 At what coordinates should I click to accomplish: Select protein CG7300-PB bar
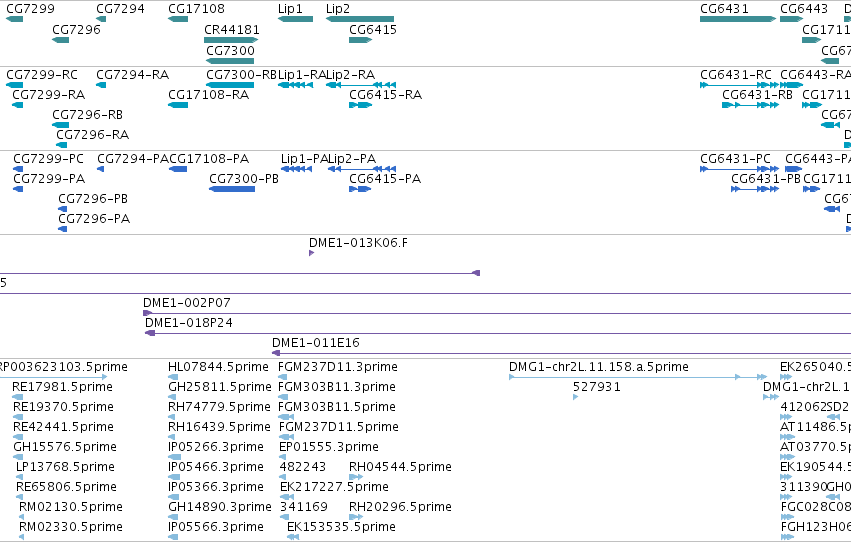232,189
